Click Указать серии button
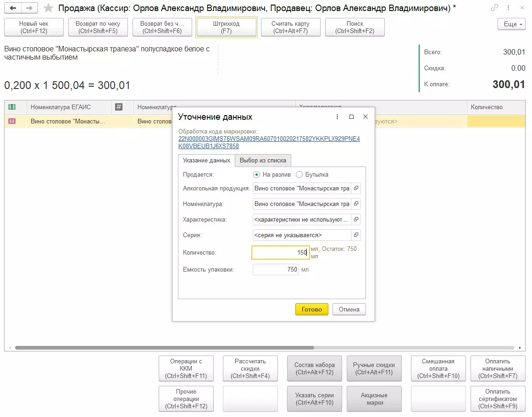This screenshot has height=417, width=532. pos(315,399)
